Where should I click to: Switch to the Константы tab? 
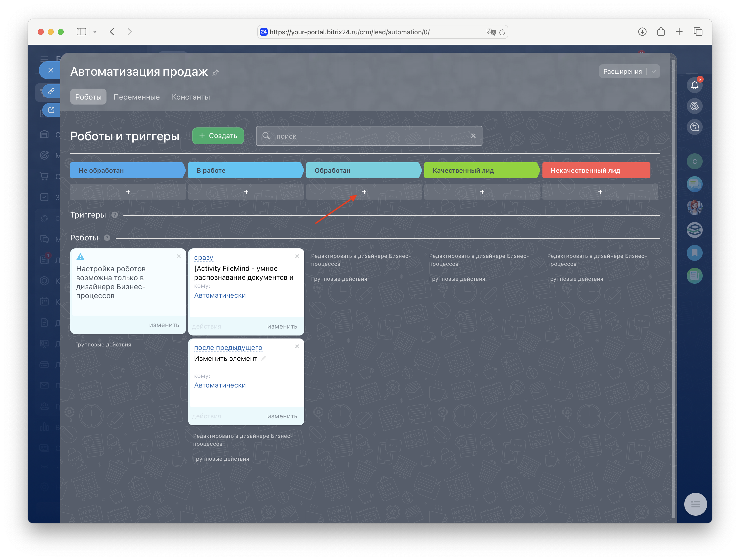point(191,97)
